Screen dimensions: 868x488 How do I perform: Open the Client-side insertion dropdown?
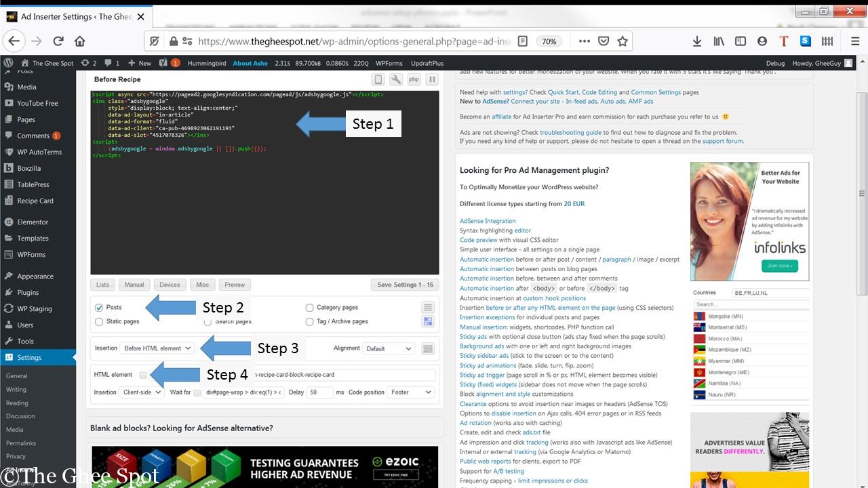[x=142, y=392]
